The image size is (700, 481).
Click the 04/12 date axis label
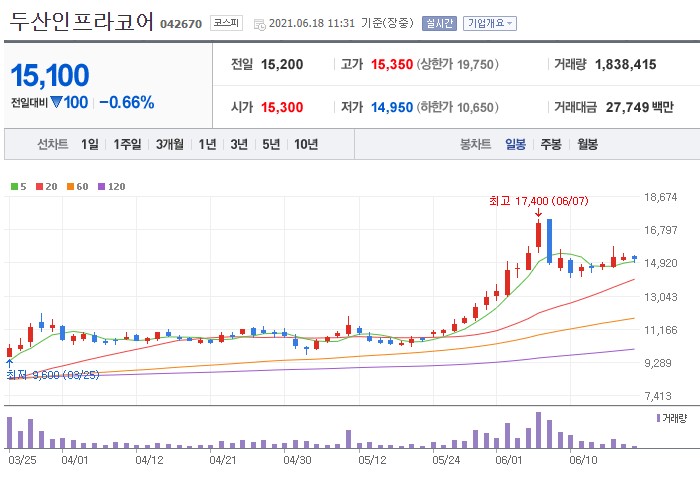[150, 460]
